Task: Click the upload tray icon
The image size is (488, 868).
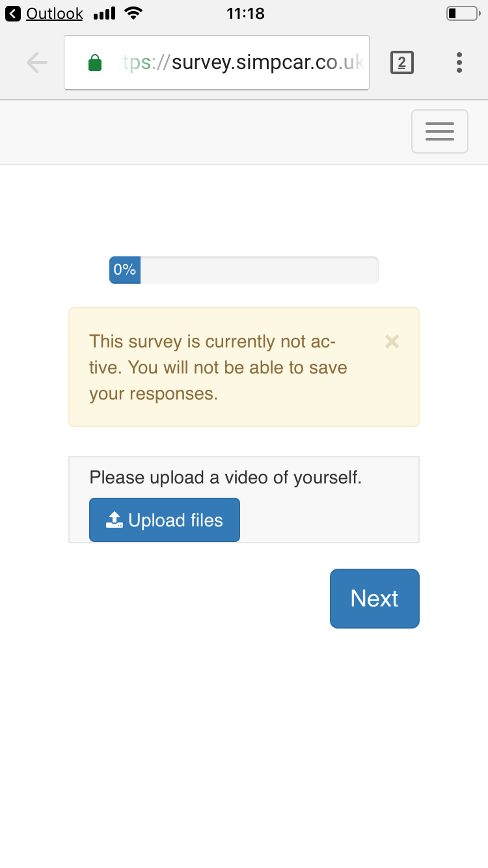Action: click(115, 520)
